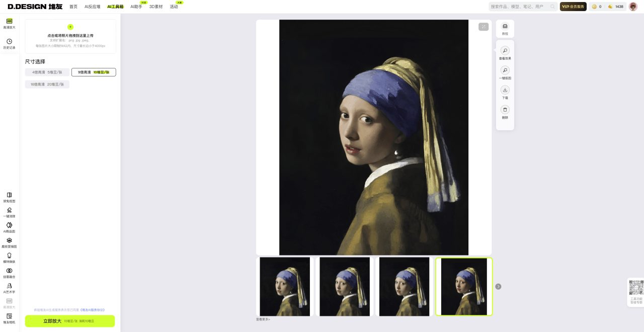Click the 尺寸选择 heading text
Viewport: 644px width, 332px height.
35,61
